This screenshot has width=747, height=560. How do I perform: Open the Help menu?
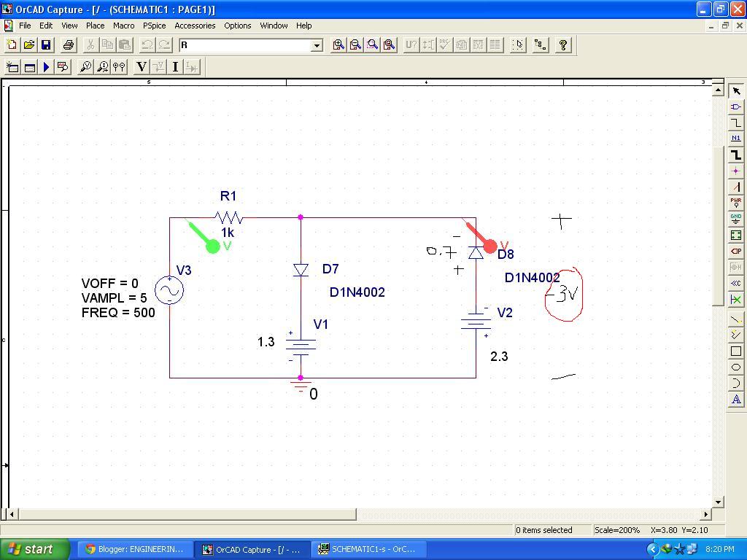(x=304, y=26)
